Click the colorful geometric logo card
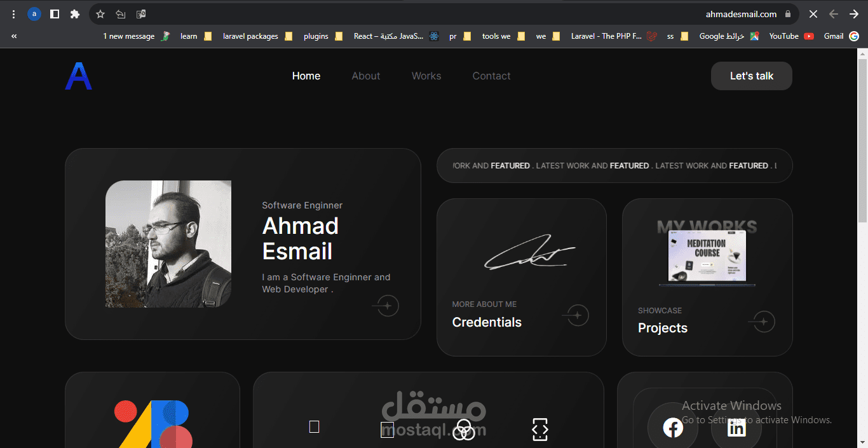Viewport: 868px width, 448px height. (x=153, y=411)
